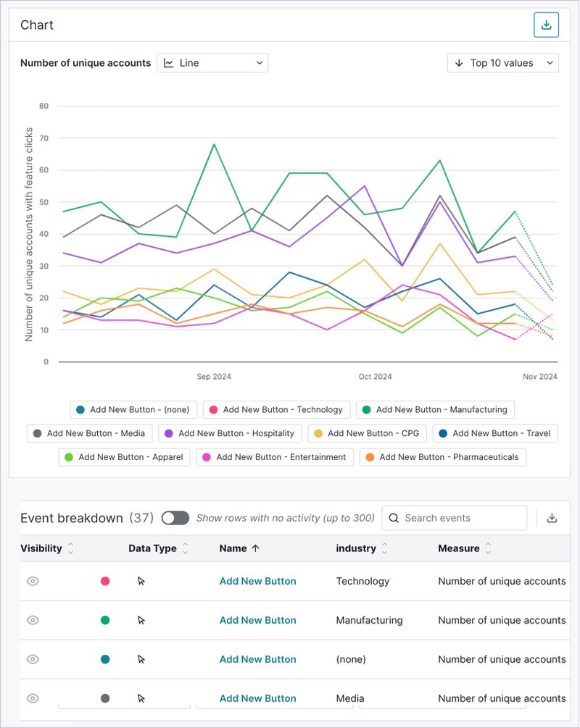
Task: Download the event breakdown table
Action: [552, 518]
